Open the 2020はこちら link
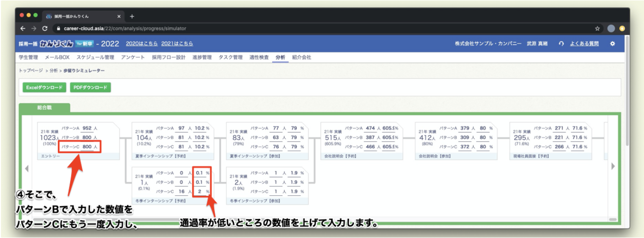The height and width of the screenshot is (238, 644). click(x=142, y=44)
